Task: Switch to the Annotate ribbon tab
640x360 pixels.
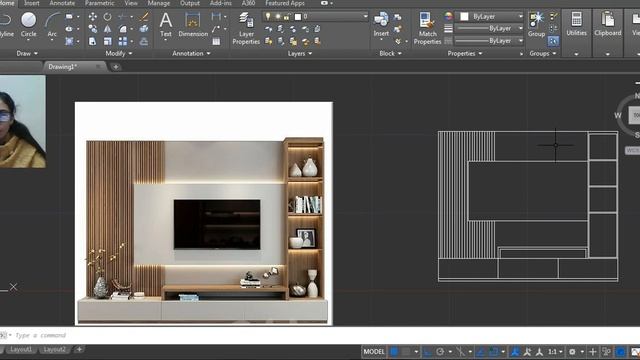Action: (62, 3)
